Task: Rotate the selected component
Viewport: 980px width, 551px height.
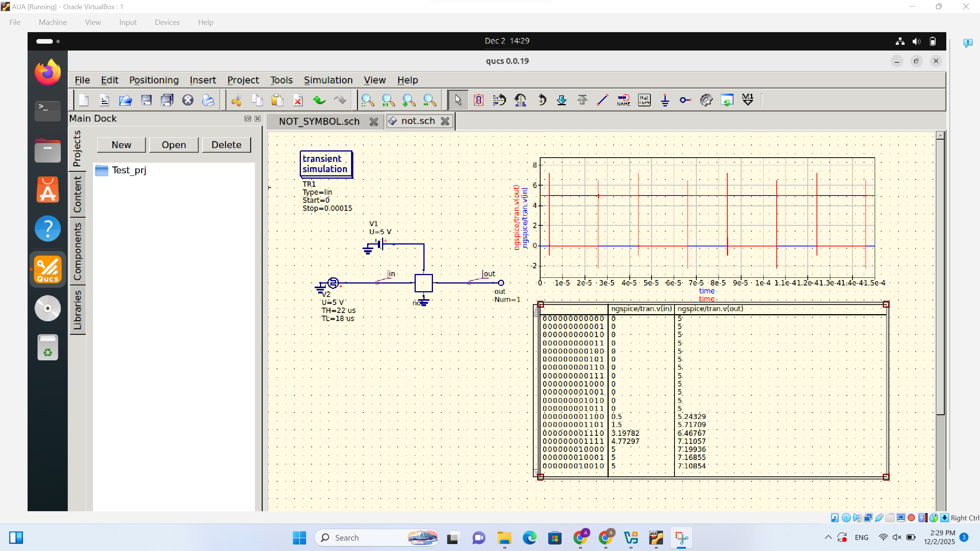Action: 541,100
